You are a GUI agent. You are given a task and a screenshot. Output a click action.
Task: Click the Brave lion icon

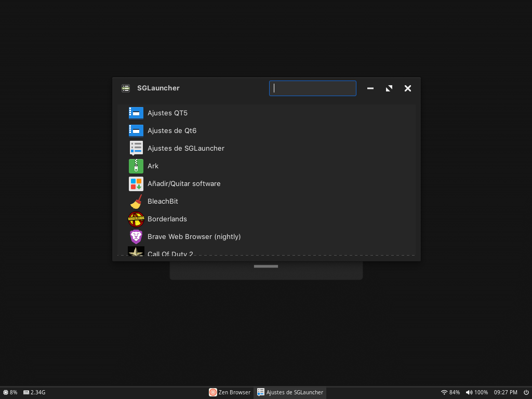tap(136, 237)
